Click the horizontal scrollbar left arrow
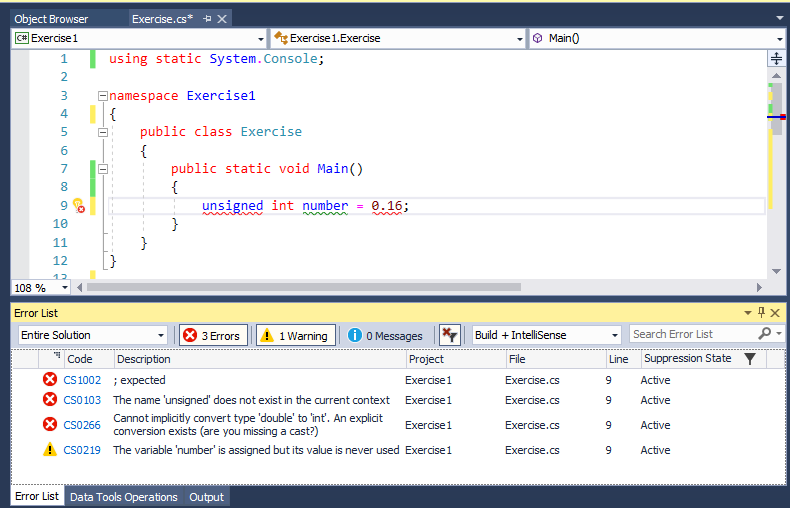790x508 pixels. coord(80,287)
